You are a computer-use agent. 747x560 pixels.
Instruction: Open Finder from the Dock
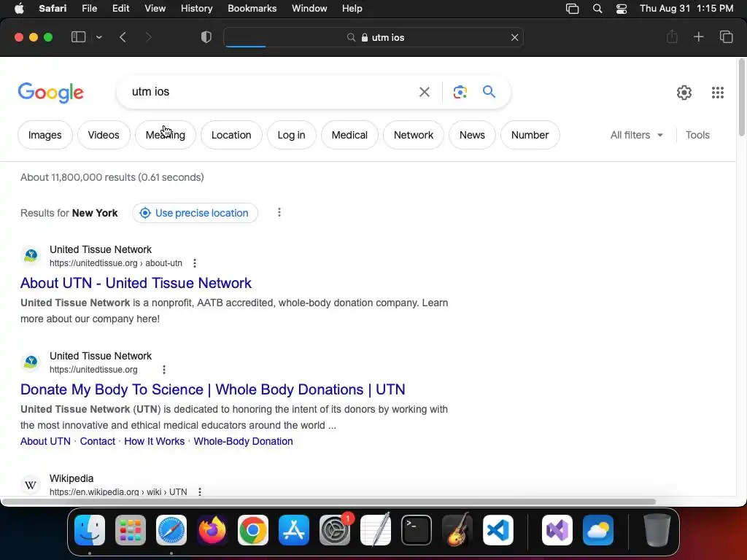click(90, 530)
